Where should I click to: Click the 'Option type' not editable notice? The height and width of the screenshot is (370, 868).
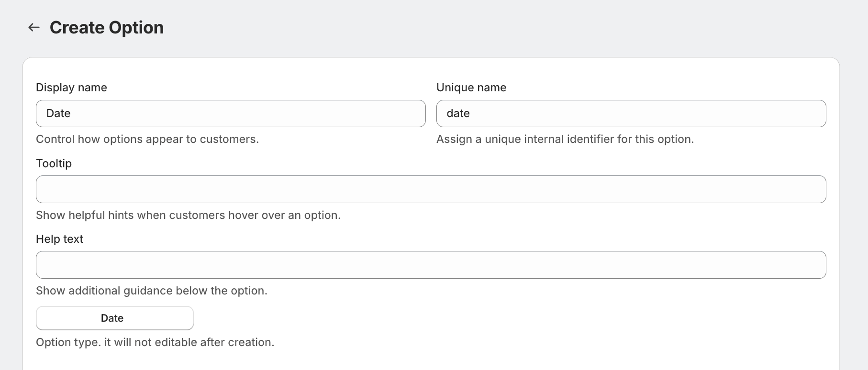pos(155,342)
